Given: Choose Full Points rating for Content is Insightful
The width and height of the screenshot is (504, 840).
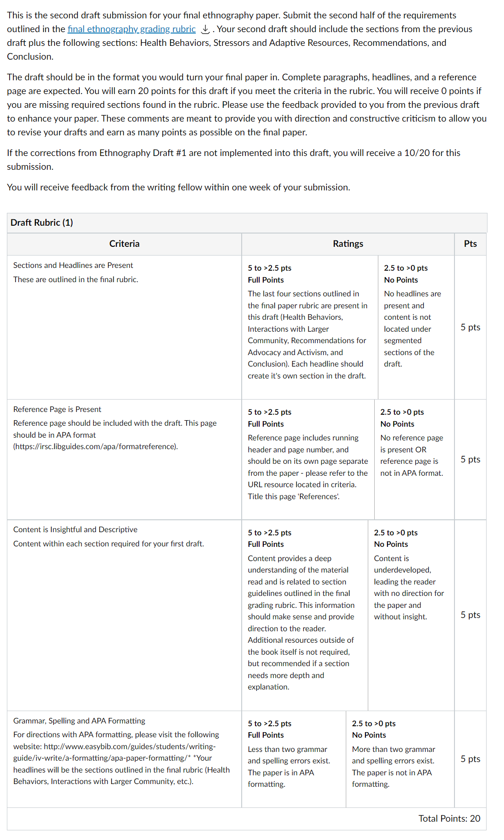Looking at the screenshot, I should (305, 615).
